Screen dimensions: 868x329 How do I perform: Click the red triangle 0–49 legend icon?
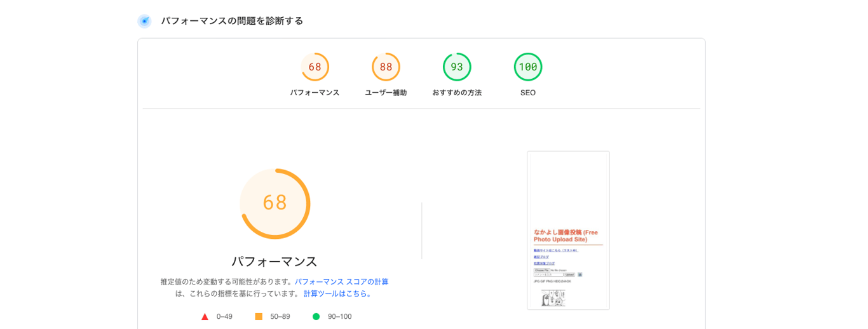[205, 316]
